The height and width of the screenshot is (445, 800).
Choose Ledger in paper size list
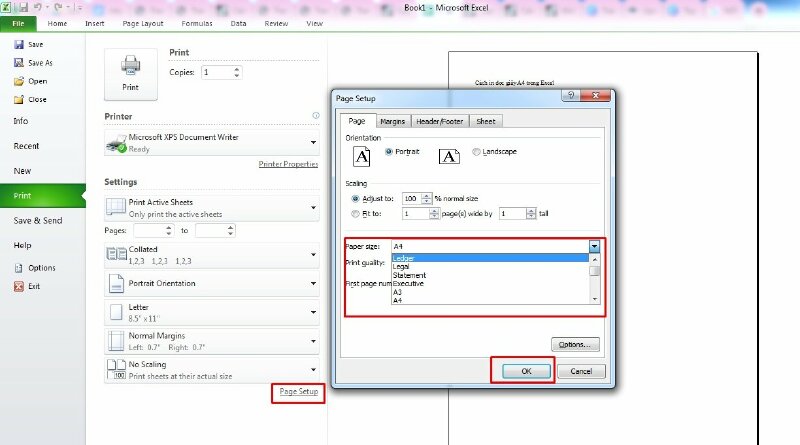tap(490, 258)
